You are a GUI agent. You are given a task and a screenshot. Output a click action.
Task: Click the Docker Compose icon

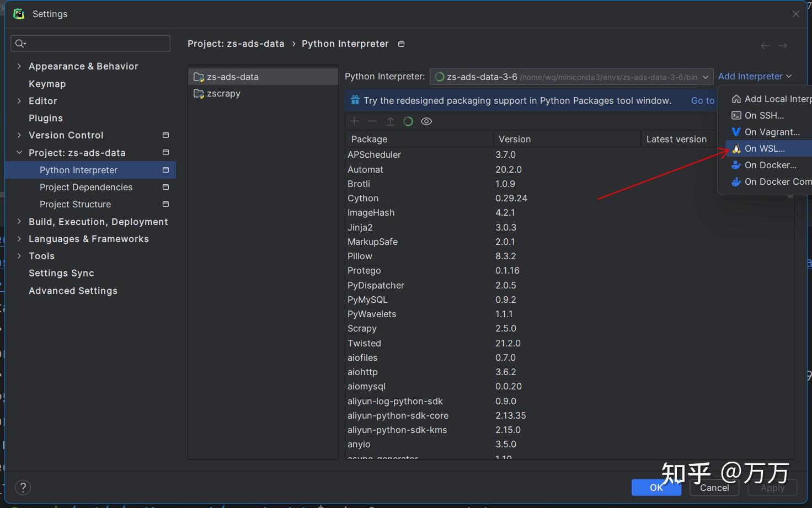pos(736,181)
